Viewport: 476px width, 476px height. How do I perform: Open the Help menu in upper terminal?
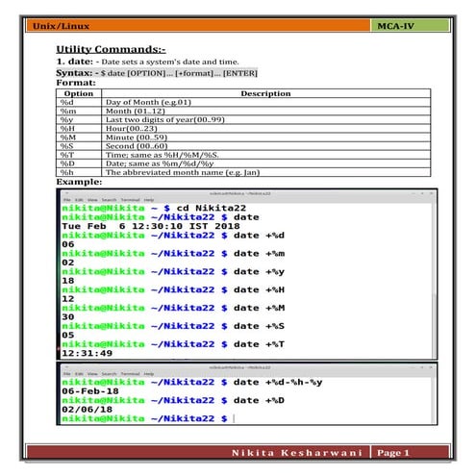click(x=149, y=200)
